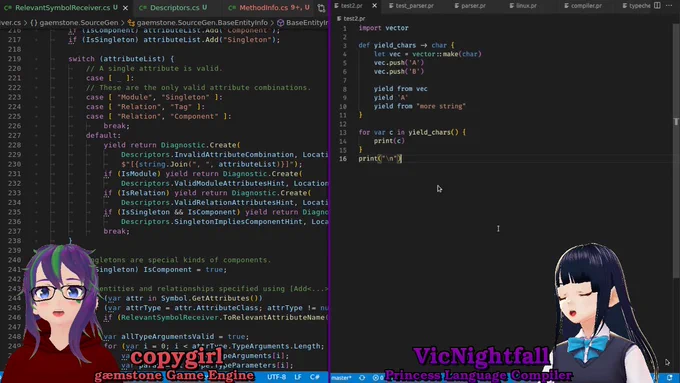Click line number 219 in left editor
Image resolution: width=680 pixels, height=383 pixels.
pos(14,59)
